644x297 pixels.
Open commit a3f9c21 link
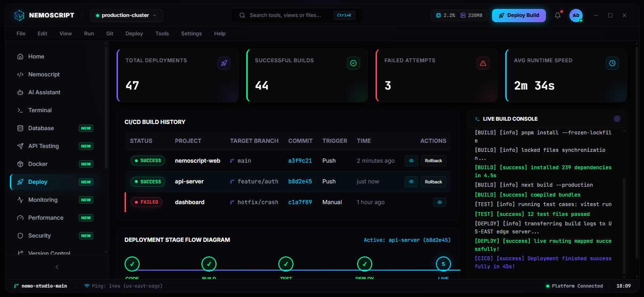300,161
